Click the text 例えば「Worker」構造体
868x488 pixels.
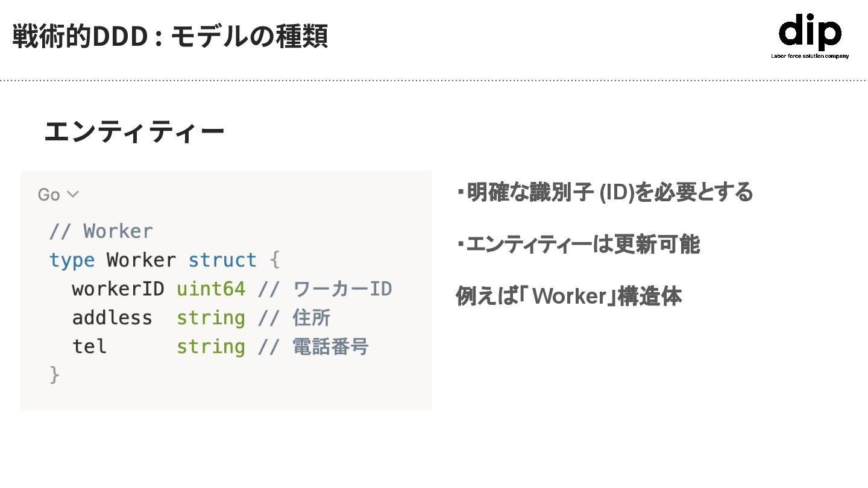[x=568, y=296]
